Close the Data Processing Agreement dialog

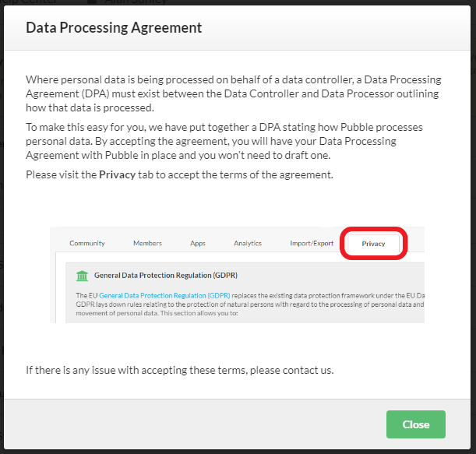pyautogui.click(x=415, y=424)
